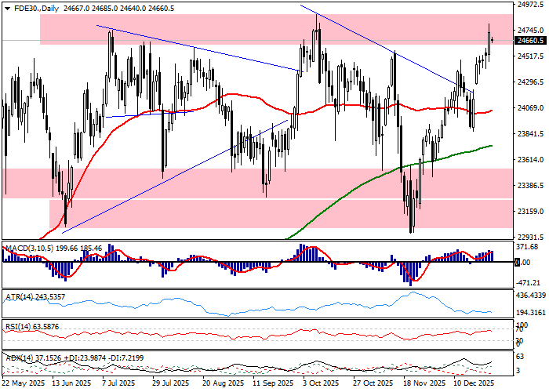Click the ATR 436.4339 scale label
Image resolution: width=549 pixels, height=392 pixels.
coord(531,295)
